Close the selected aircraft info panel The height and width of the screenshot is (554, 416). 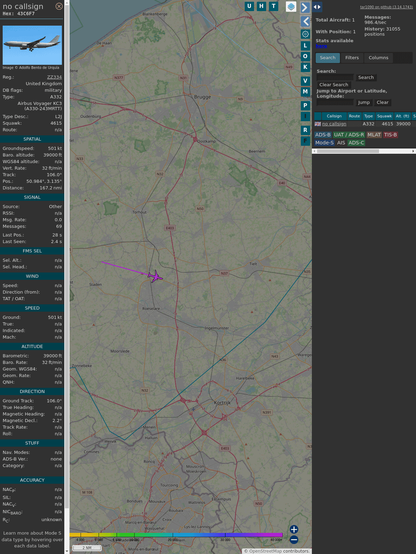59,6
